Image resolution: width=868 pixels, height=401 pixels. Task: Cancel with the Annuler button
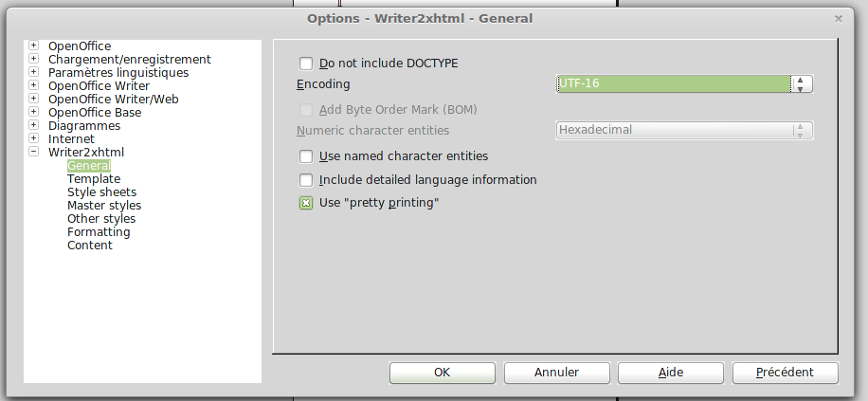(x=557, y=373)
